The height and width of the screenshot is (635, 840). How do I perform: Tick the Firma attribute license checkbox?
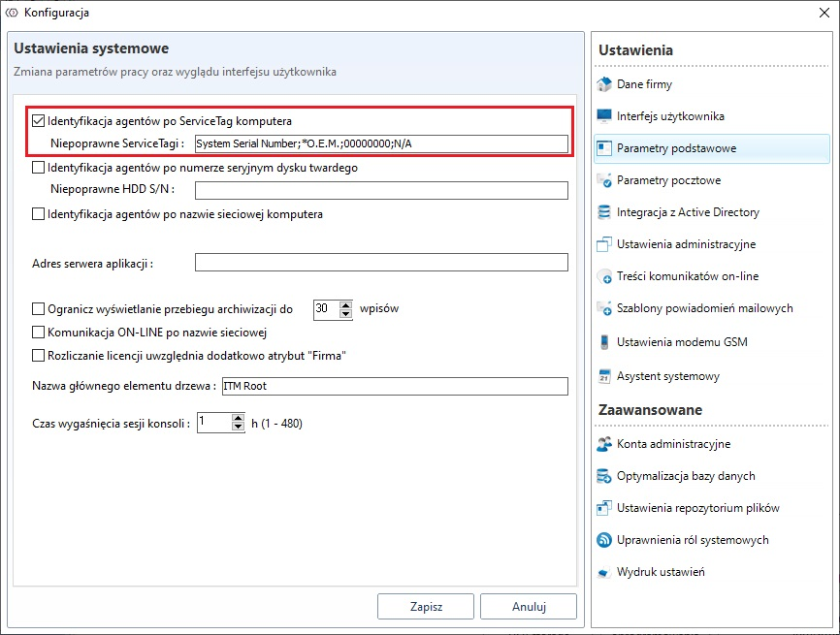tap(39, 356)
